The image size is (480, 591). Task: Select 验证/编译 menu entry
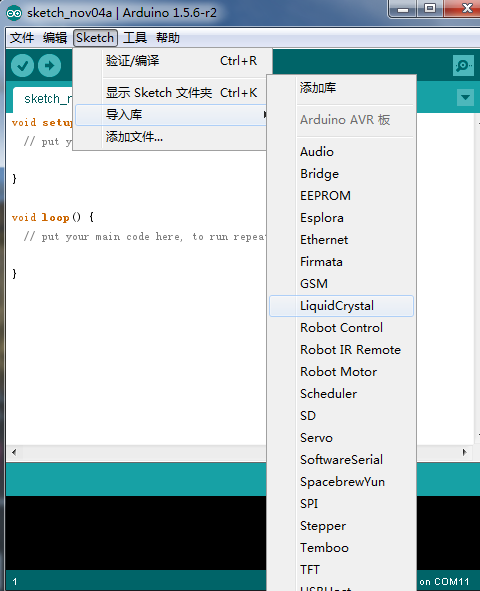[173, 61]
